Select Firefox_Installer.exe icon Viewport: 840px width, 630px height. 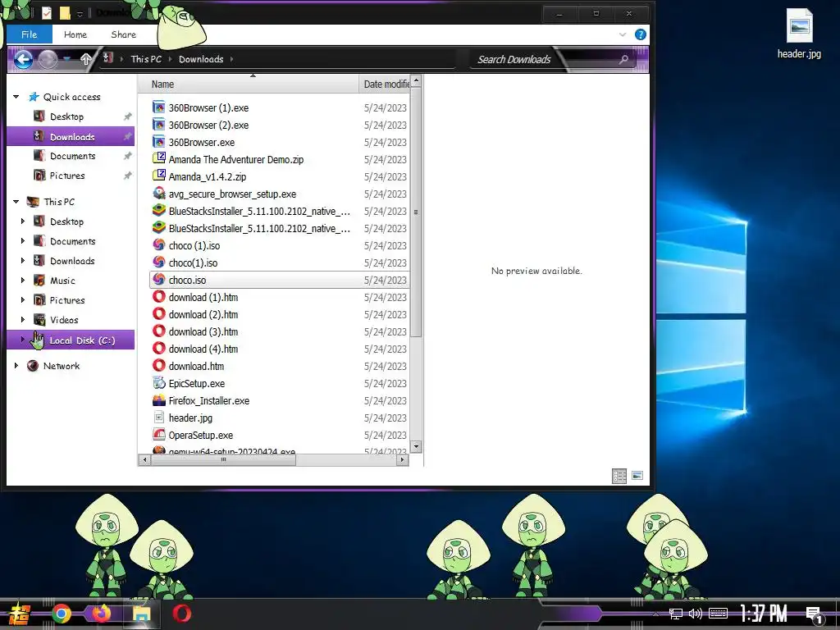pos(158,400)
